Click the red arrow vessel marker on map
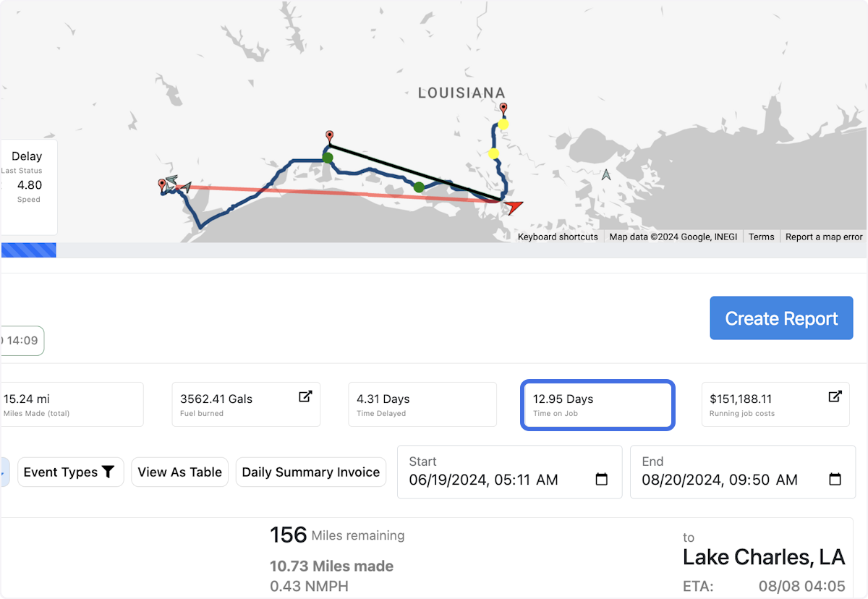 (513, 208)
